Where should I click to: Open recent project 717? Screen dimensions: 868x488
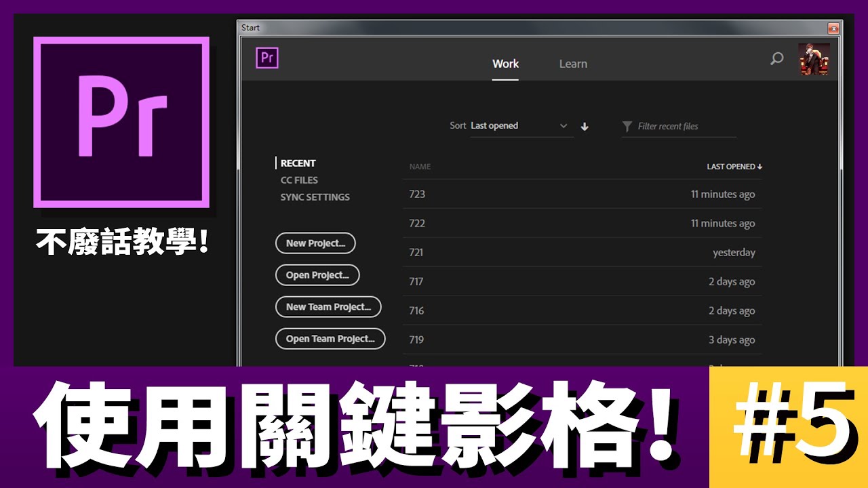tap(583, 281)
